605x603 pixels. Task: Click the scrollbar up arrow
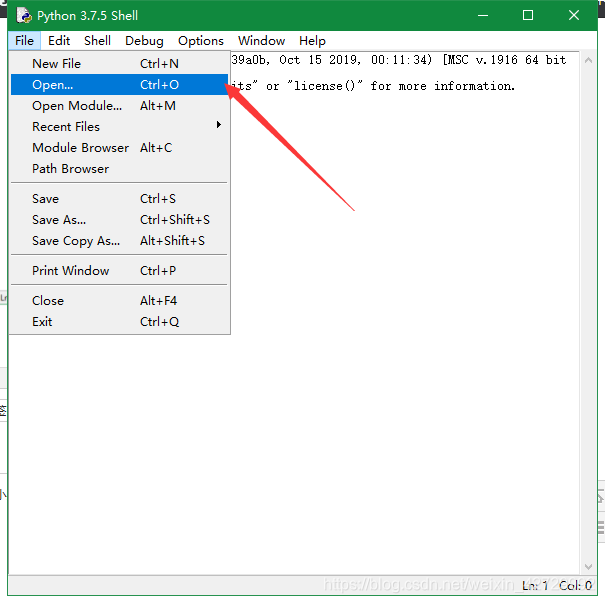588,60
